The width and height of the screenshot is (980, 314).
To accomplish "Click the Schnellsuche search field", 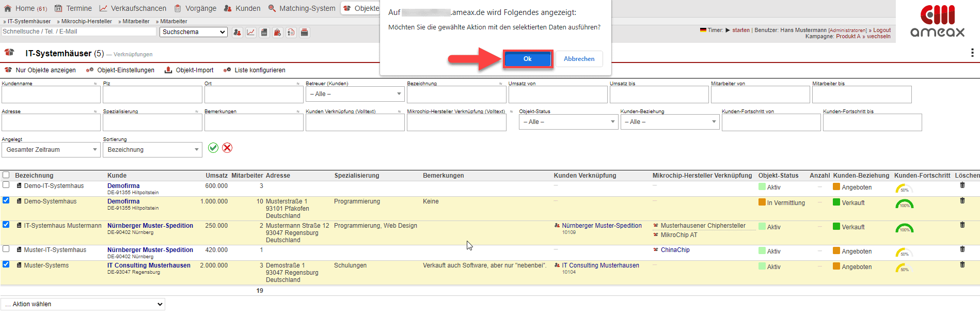I will pos(78,32).
